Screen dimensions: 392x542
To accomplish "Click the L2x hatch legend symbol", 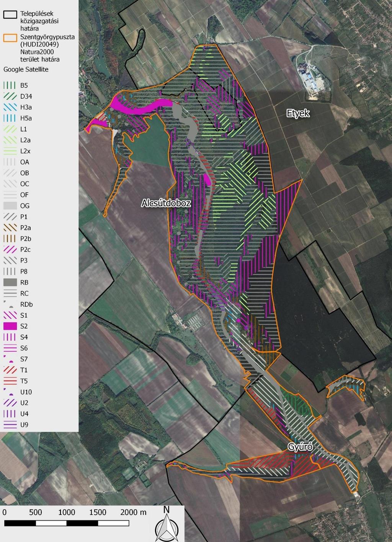I will pos(10,151).
